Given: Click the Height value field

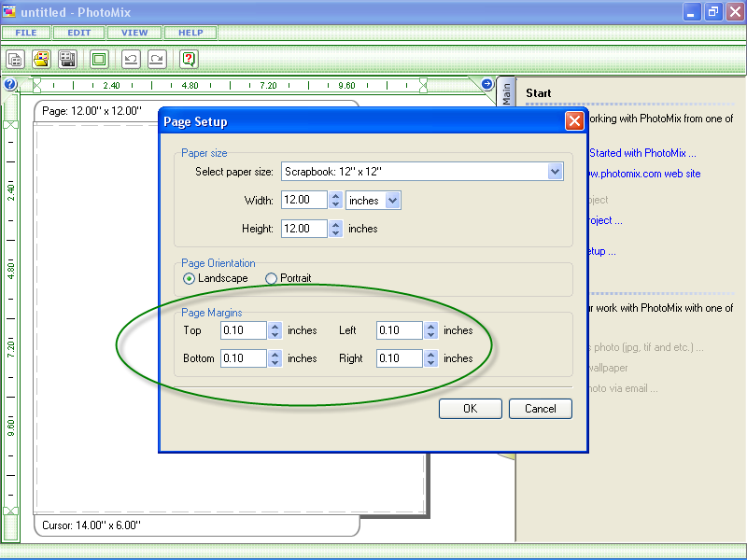Looking at the screenshot, I should pos(304,229).
